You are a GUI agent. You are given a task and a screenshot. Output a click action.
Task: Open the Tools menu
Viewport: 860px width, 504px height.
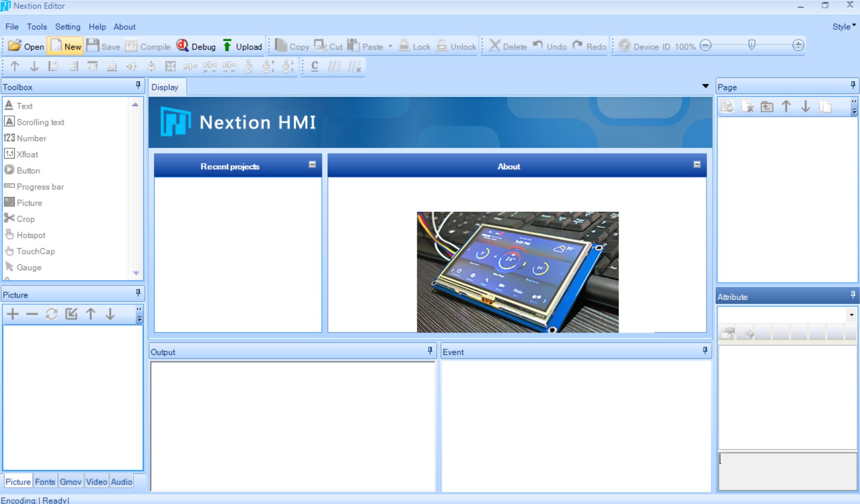coord(37,27)
